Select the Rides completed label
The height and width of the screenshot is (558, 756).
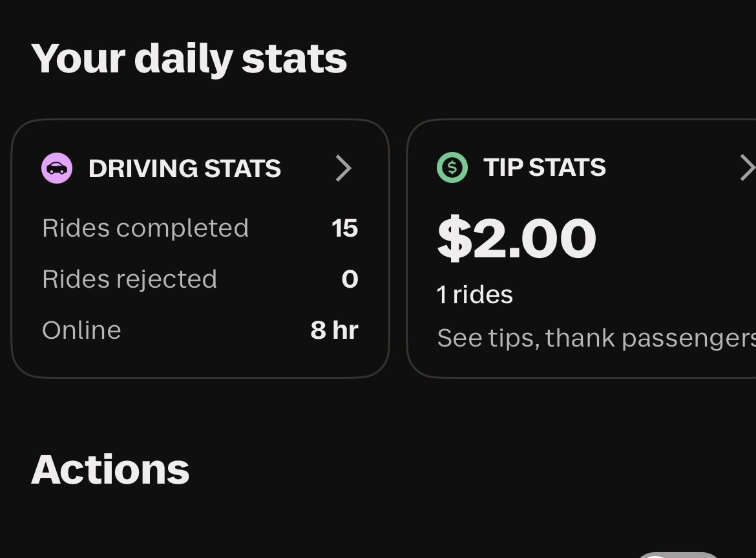145,228
